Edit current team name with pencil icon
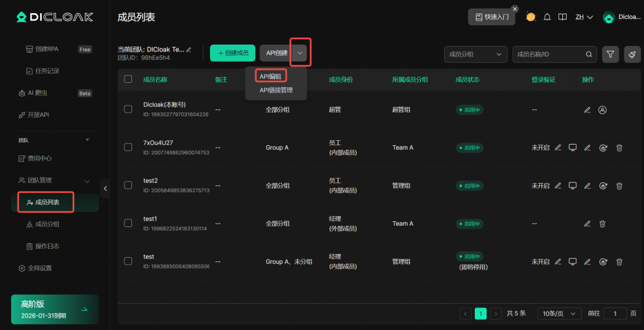 click(x=189, y=49)
